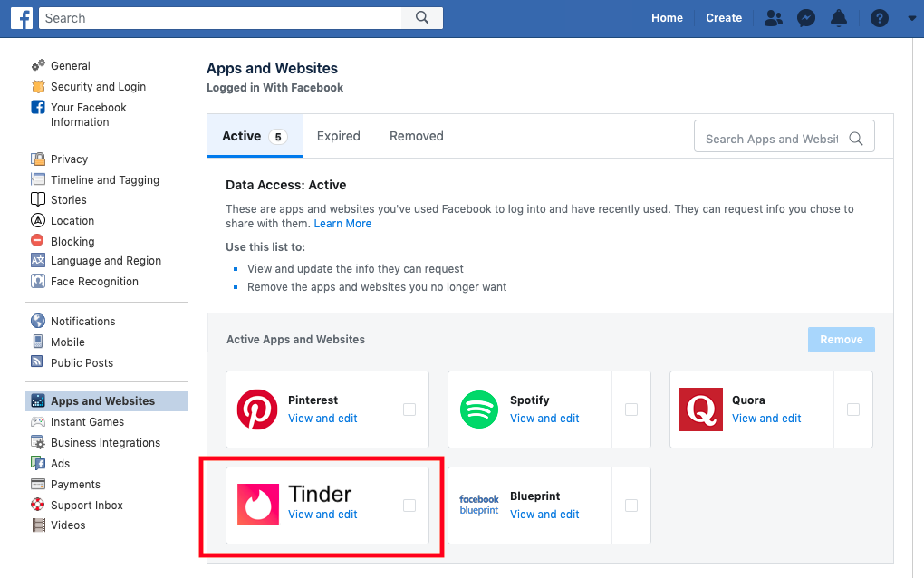
Task: Click the Face Recognition icon
Action: (x=38, y=281)
